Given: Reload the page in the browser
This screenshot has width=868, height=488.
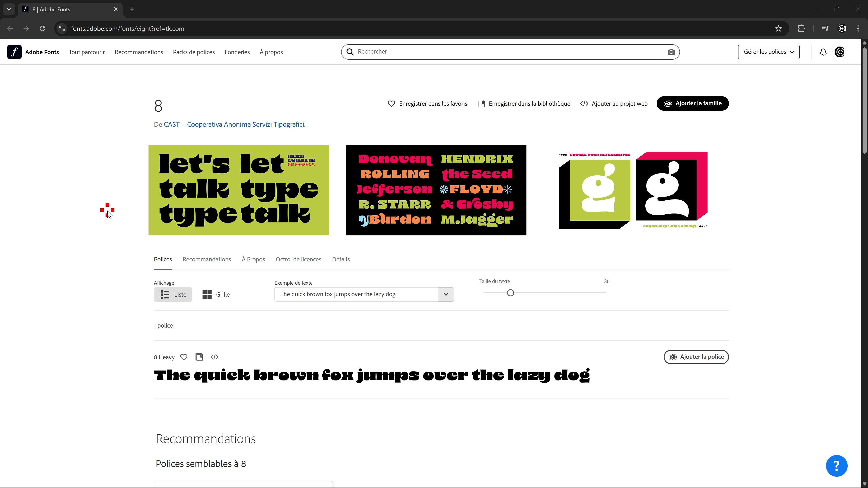Looking at the screenshot, I should pyautogui.click(x=42, y=29).
